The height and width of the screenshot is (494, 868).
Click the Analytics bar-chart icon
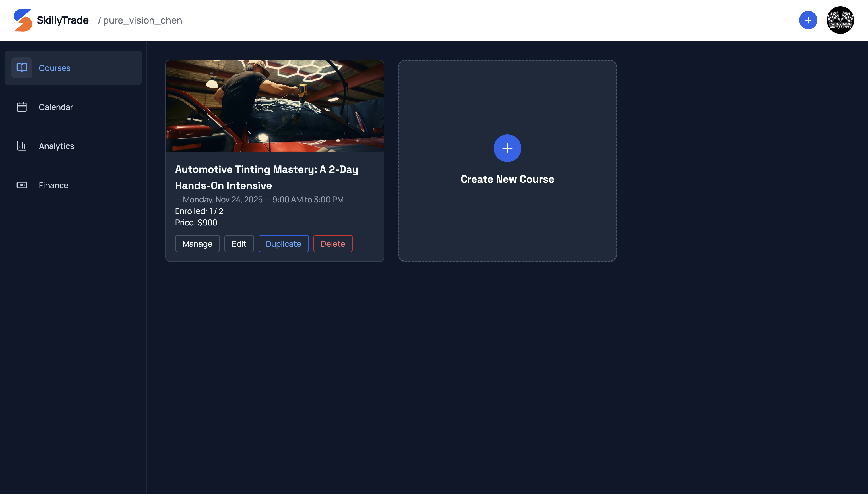(x=21, y=146)
